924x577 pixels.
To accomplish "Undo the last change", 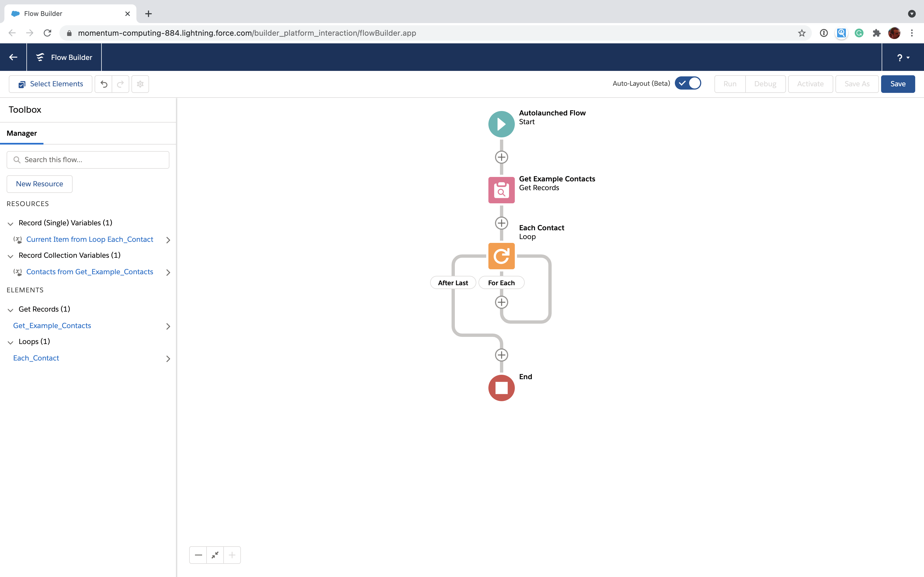I will click(103, 84).
